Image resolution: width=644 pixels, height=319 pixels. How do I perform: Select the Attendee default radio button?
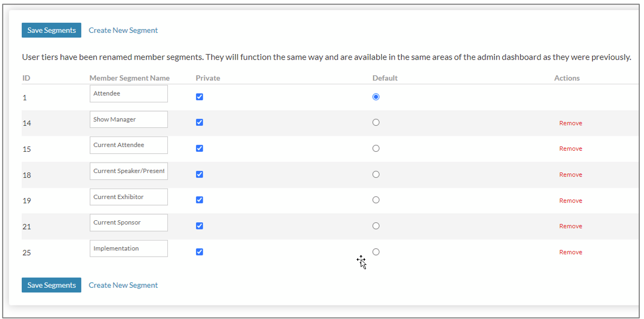click(376, 97)
